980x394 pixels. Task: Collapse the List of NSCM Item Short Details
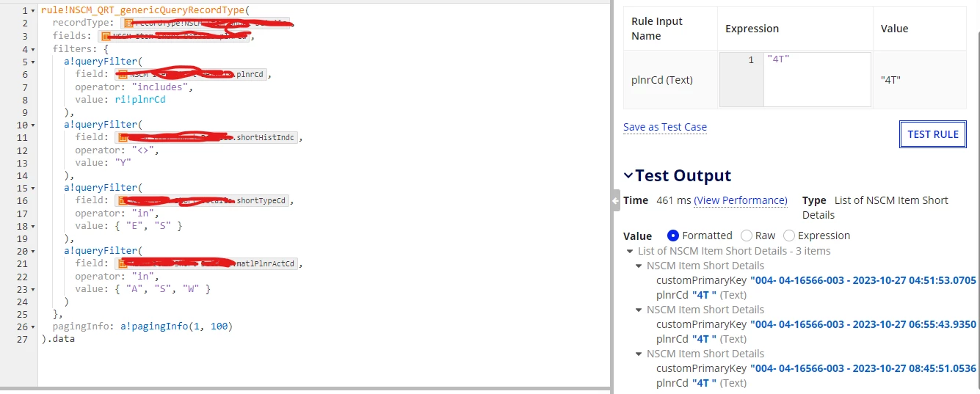tap(630, 251)
